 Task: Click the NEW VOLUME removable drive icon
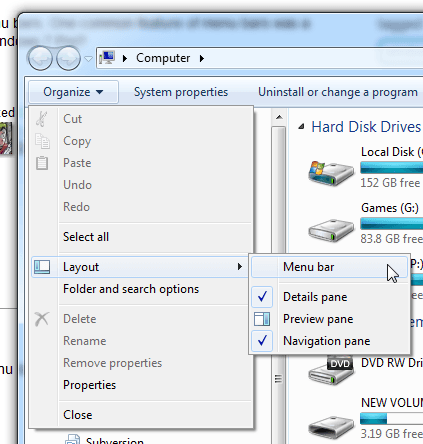pos(331,428)
